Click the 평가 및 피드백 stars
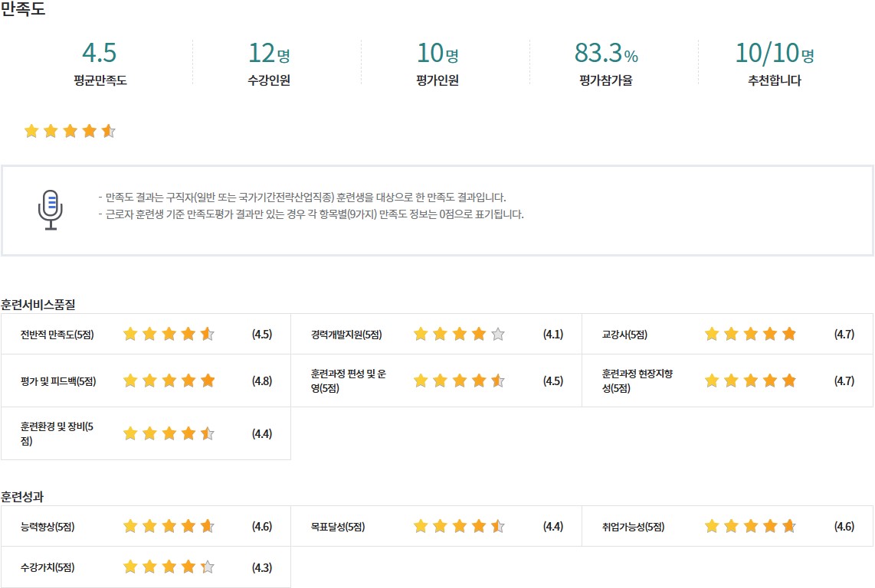Viewport: 875px width, 588px height. pyautogui.click(x=169, y=381)
